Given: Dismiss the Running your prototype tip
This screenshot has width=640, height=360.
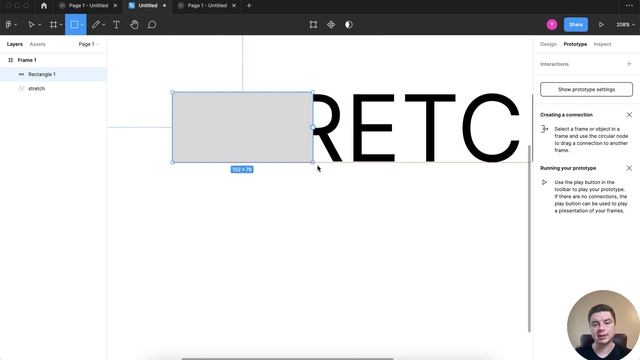Looking at the screenshot, I should click(629, 168).
